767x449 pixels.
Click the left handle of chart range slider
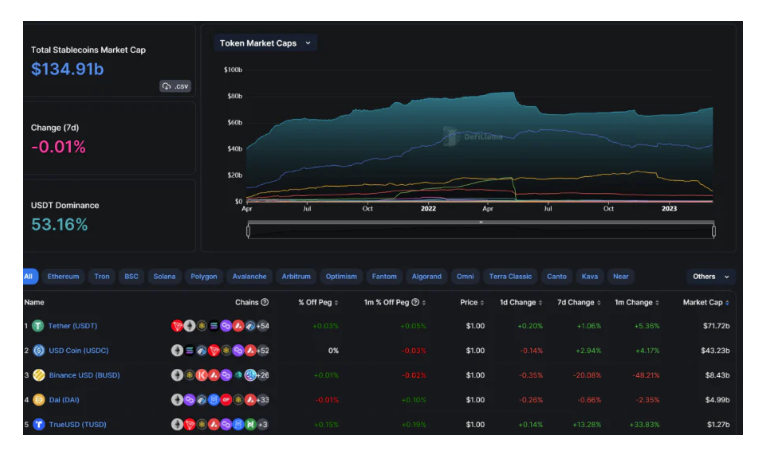pos(248,230)
